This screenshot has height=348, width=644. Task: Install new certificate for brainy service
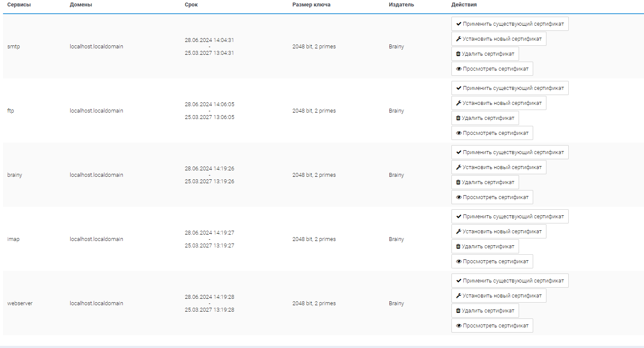tap(499, 167)
